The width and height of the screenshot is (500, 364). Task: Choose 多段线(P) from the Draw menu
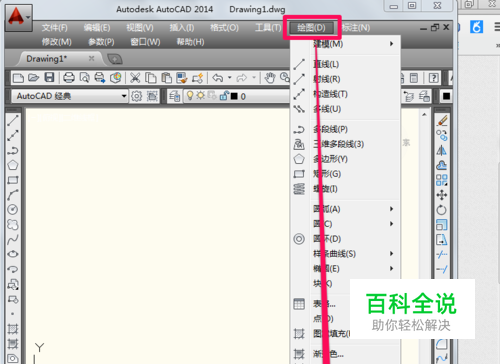(346, 129)
